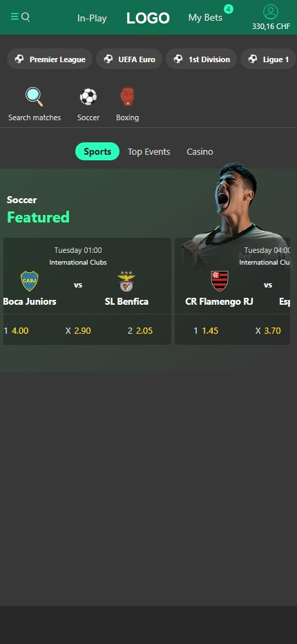Select the UEFA Euro chip
Screen dimensions: 297x644
pos(129,59)
